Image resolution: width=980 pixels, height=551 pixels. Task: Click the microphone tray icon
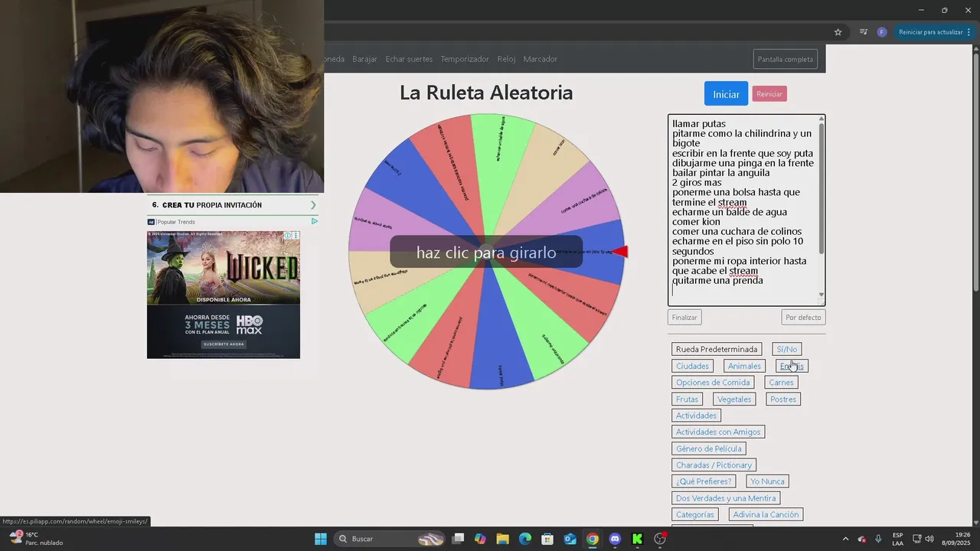click(x=878, y=539)
